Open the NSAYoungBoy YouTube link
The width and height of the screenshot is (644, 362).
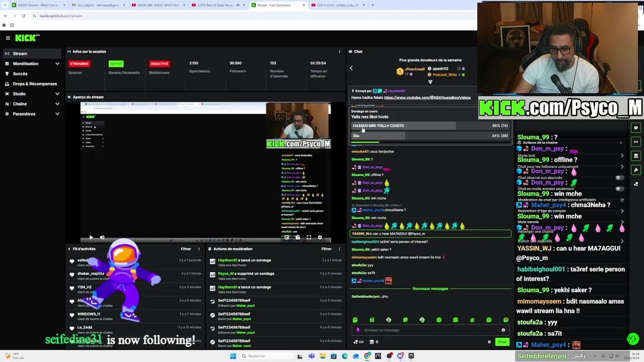(x=427, y=98)
